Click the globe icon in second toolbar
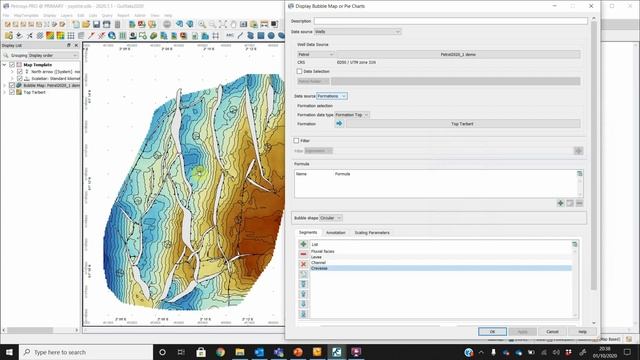This screenshot has width=640, height=360. point(112,36)
